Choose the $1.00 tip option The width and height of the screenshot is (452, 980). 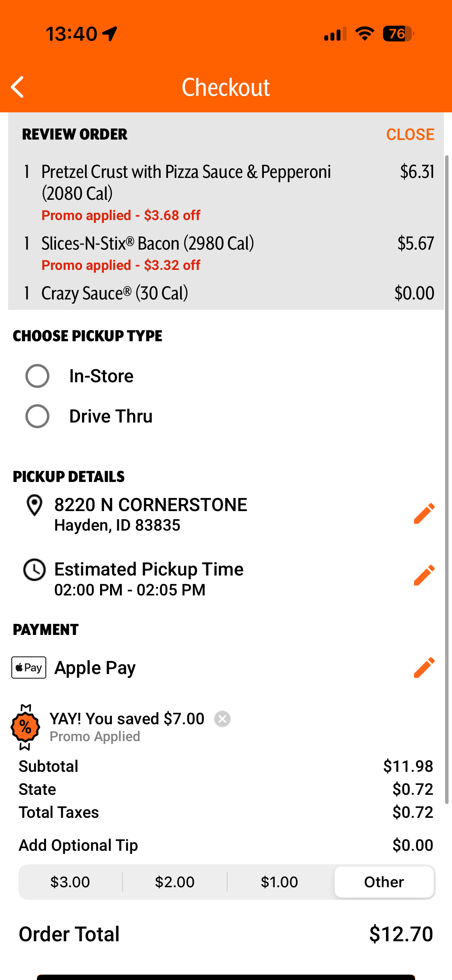(279, 882)
